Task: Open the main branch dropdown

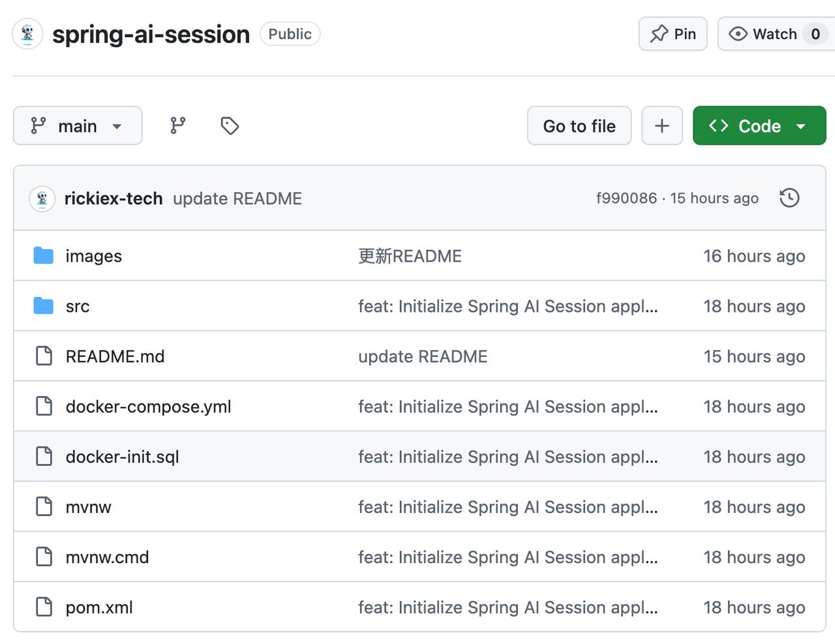Action: (78, 125)
